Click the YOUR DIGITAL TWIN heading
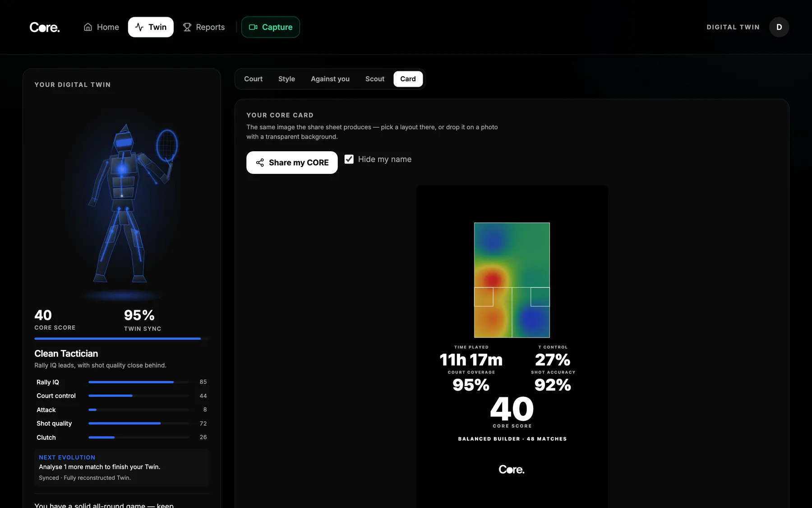The image size is (812, 508). (73, 85)
